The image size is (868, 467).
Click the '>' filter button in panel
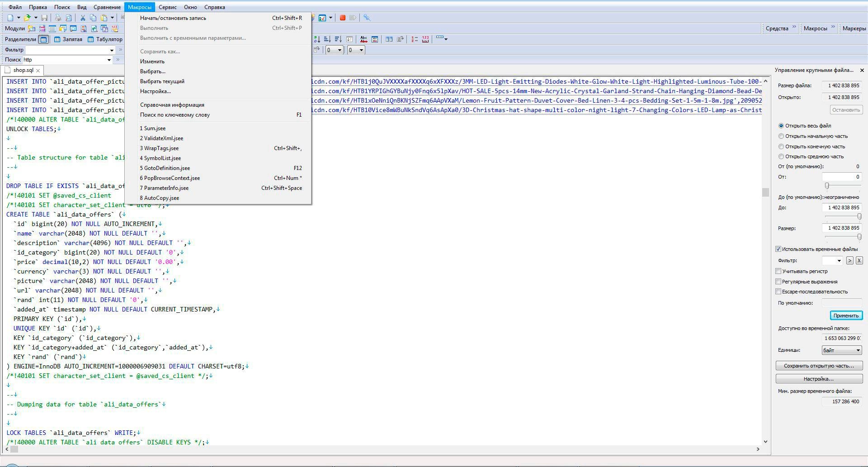850,261
